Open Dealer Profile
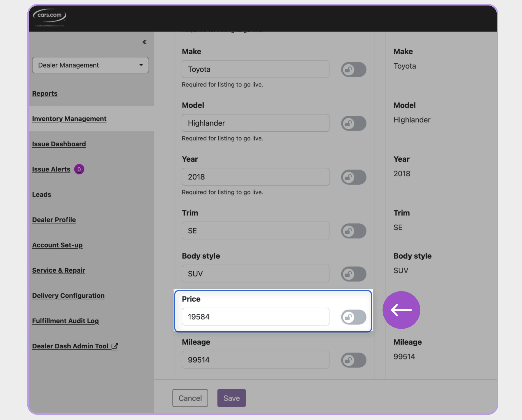Screen dimensions: 522x420 click(x=54, y=220)
